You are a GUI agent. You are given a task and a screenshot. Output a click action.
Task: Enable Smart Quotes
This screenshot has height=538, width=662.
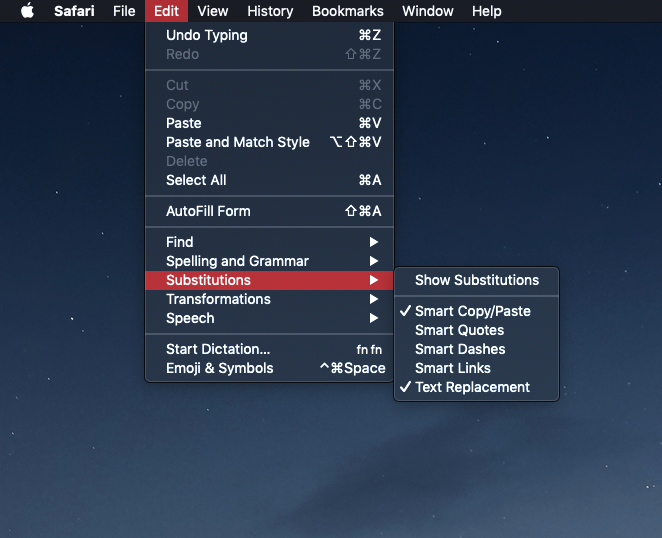point(477,330)
